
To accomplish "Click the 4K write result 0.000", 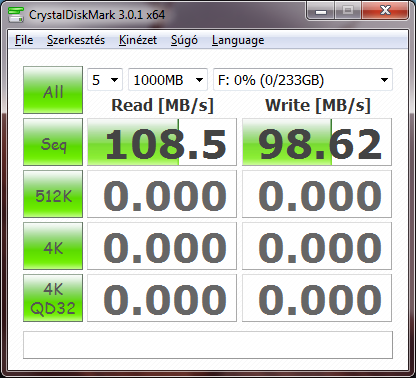I will [317, 246].
